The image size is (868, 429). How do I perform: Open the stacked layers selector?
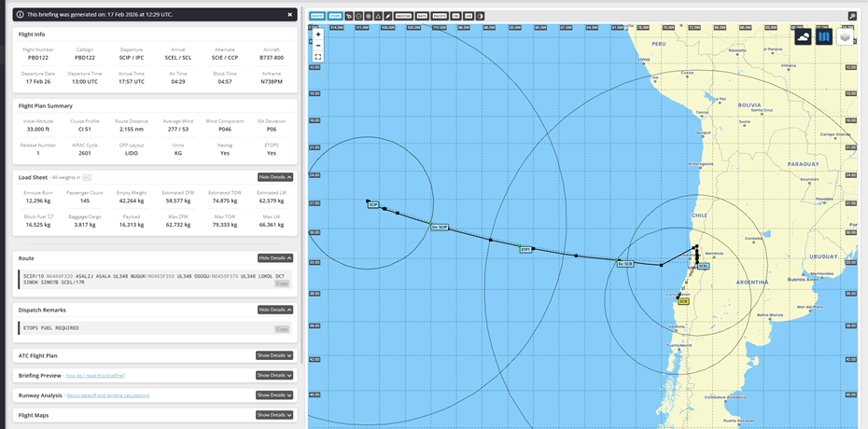845,37
